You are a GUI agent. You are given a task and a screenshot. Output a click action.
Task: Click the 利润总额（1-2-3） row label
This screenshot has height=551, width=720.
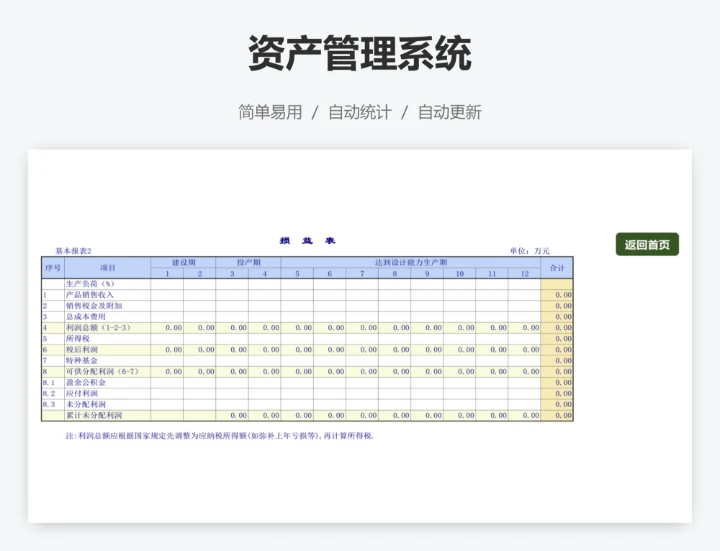98,328
